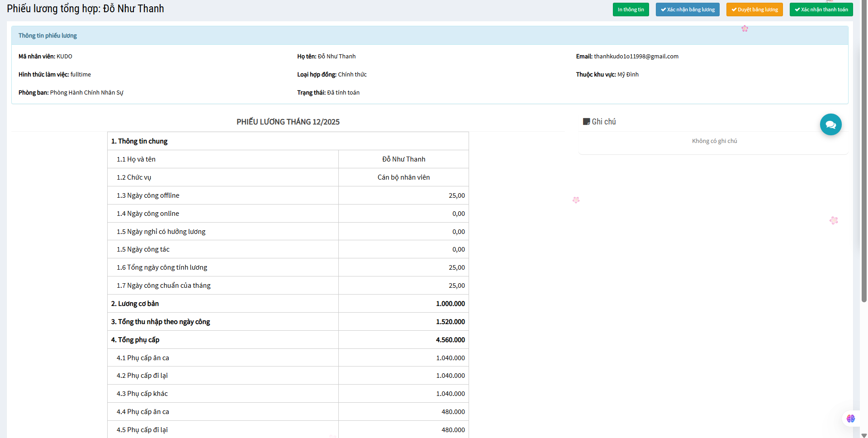Click the employee email address text

636,57
